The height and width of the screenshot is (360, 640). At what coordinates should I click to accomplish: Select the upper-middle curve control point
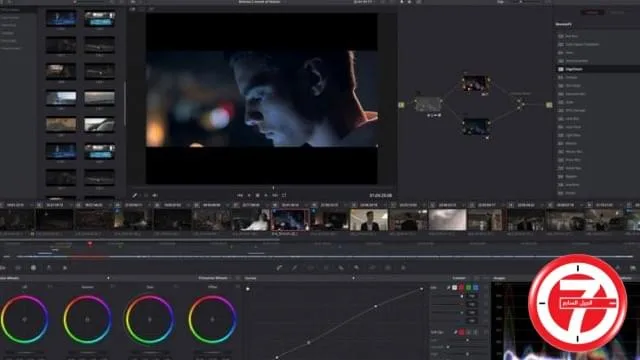tap(376, 306)
